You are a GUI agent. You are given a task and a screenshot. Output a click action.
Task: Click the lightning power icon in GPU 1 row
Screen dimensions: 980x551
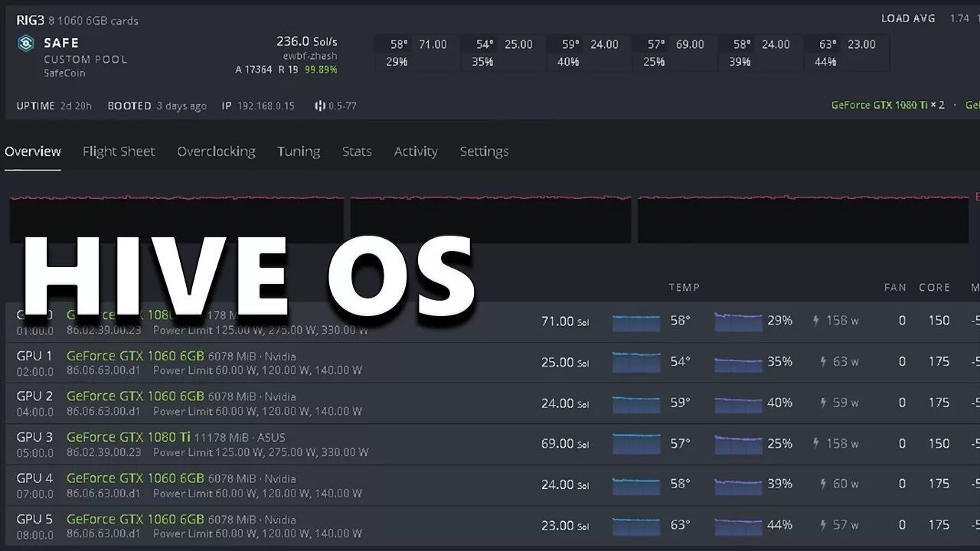coord(823,361)
